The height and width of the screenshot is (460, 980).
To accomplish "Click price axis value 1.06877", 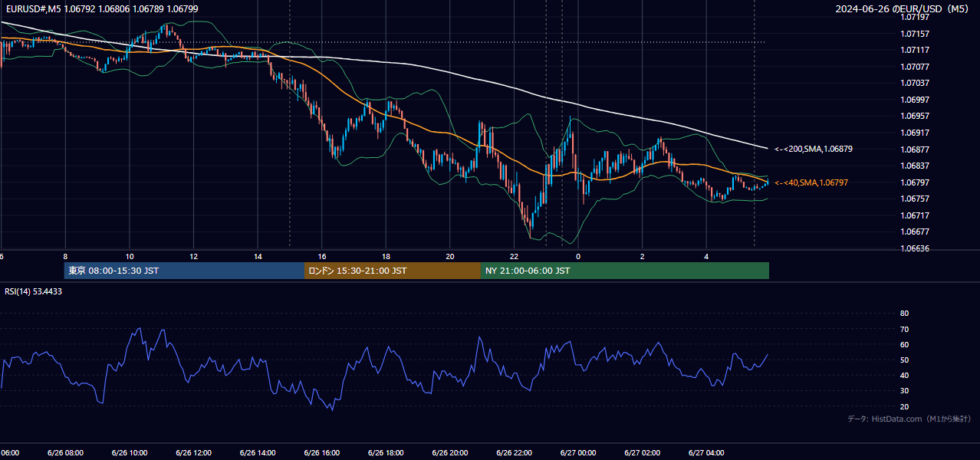I will point(914,149).
